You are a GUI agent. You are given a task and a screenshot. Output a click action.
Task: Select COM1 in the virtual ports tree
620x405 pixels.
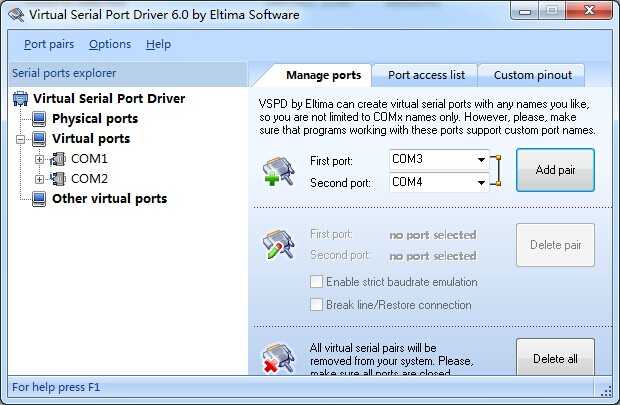tap(89, 159)
